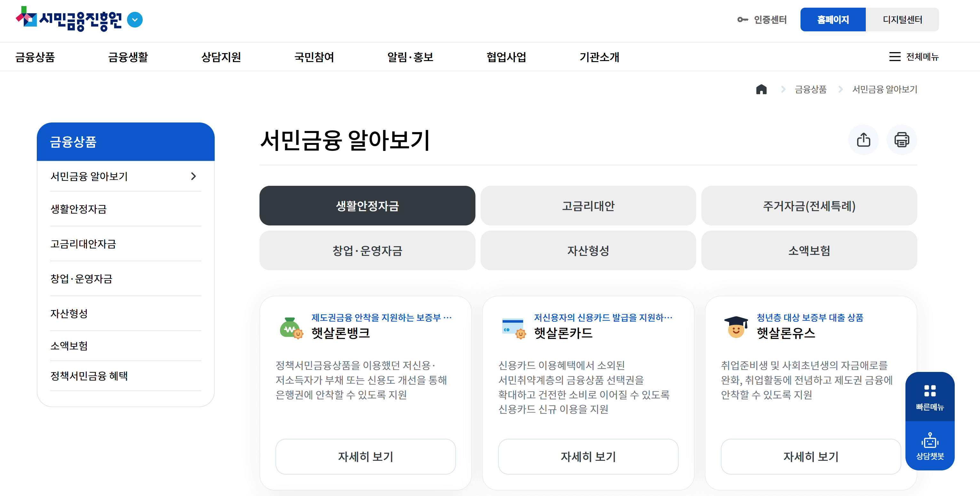Click 자세히 보기 under 햇살론카드
The width and height of the screenshot is (980, 496).
(x=588, y=456)
